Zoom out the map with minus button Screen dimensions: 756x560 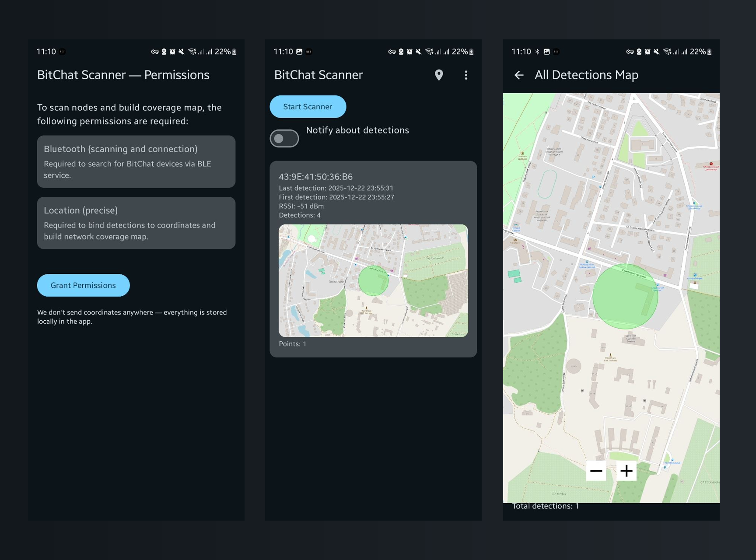point(596,471)
